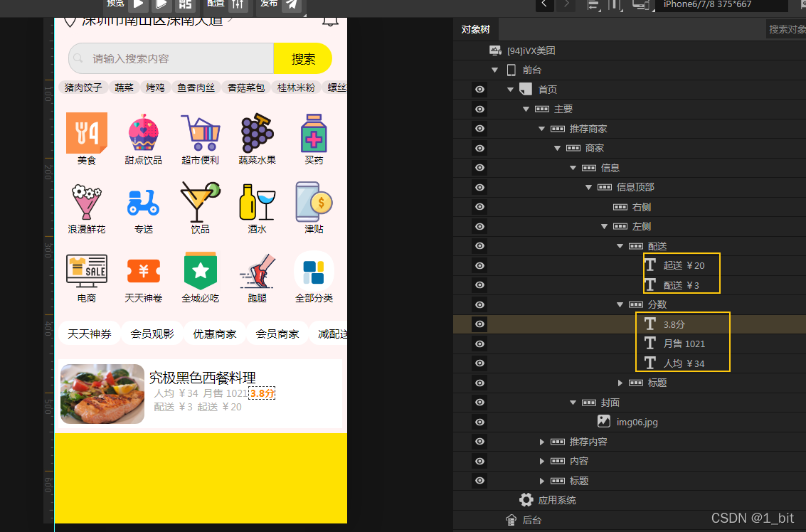The image size is (806, 532).
Task: Select the 美食 food category icon
Action: click(x=86, y=134)
